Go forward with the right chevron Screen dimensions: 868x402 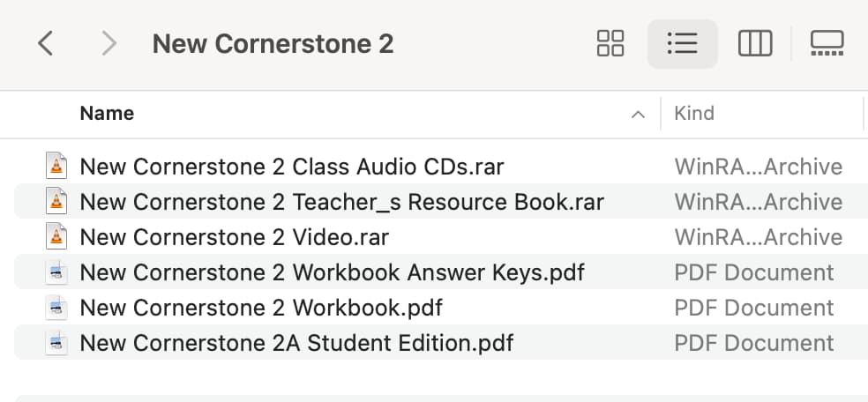pyautogui.click(x=109, y=43)
